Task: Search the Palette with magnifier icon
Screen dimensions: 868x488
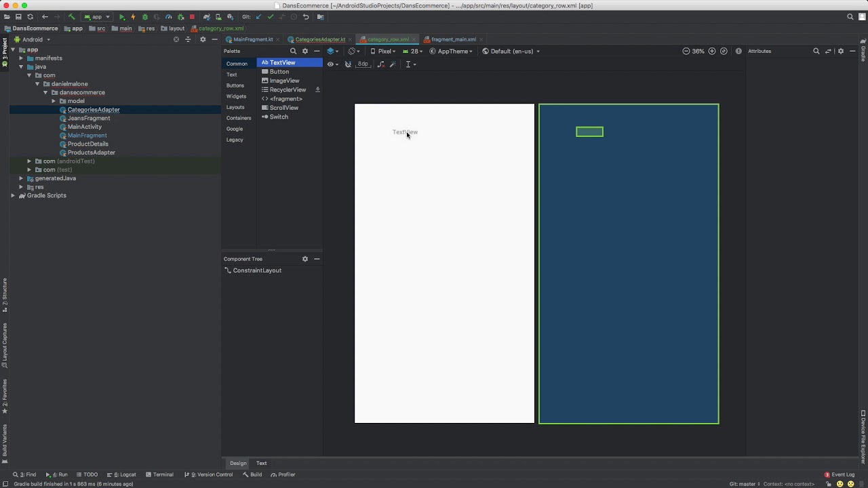Action: pyautogui.click(x=293, y=51)
